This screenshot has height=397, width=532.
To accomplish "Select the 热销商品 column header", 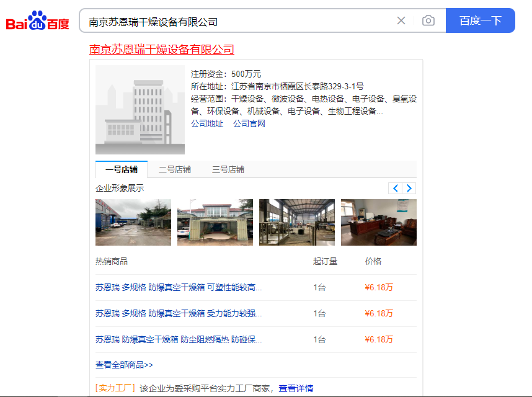I will tap(111, 261).
